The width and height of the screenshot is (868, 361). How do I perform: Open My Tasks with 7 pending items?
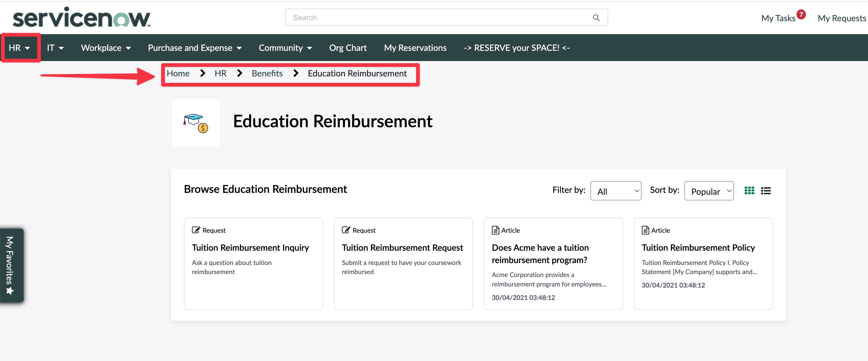(779, 18)
